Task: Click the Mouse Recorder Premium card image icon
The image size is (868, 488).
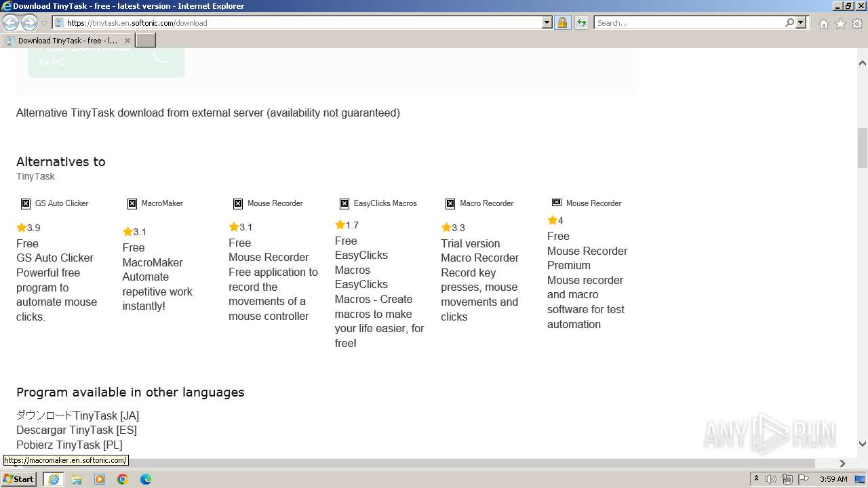Action: click(x=557, y=203)
